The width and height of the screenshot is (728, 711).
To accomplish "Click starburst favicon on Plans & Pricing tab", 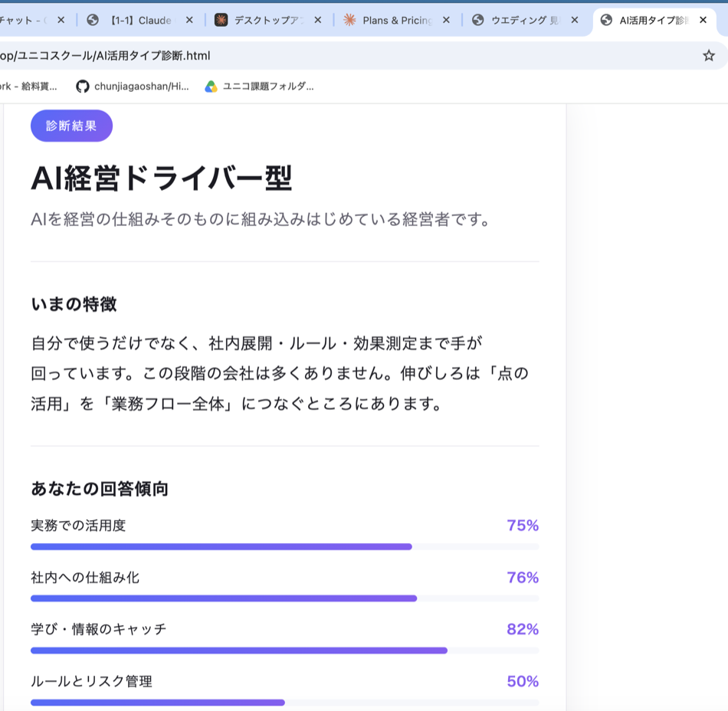I will (x=349, y=20).
